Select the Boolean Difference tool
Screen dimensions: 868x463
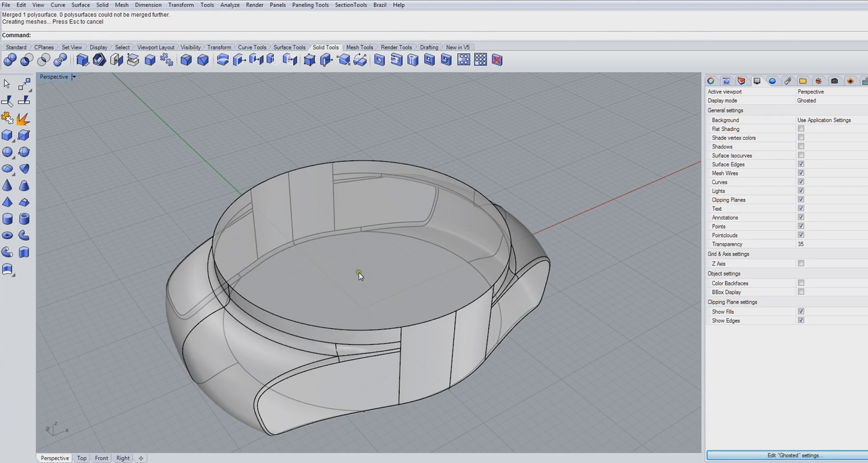click(x=27, y=59)
